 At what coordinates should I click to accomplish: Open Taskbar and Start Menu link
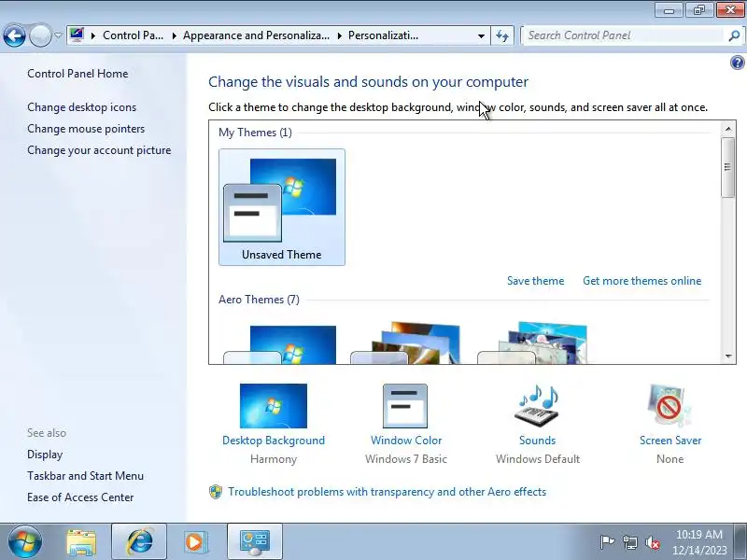click(85, 476)
